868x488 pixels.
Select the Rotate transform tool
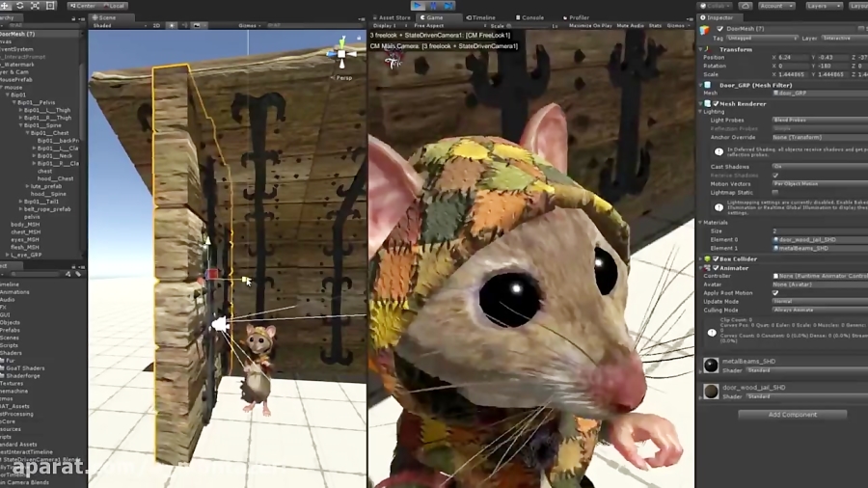20,6
